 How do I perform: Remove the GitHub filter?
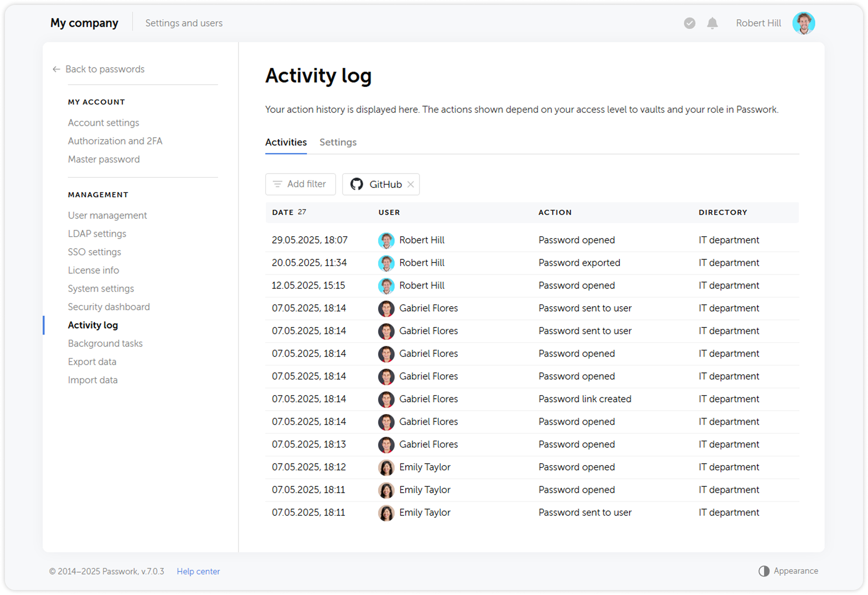tap(411, 184)
